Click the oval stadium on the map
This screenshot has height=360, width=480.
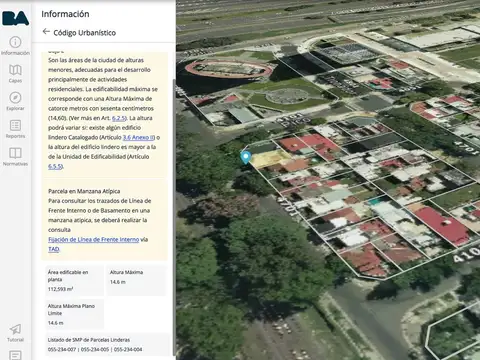click(229, 68)
